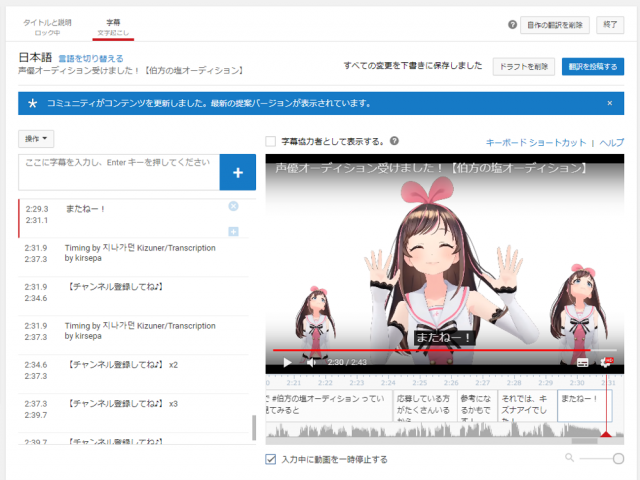640x480 pixels.
Task: Insert a subtitle after the またねー！ line
Action: 233,232
